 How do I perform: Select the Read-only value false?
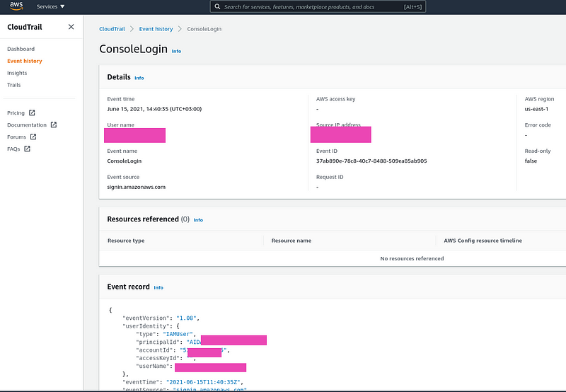pyautogui.click(x=531, y=161)
